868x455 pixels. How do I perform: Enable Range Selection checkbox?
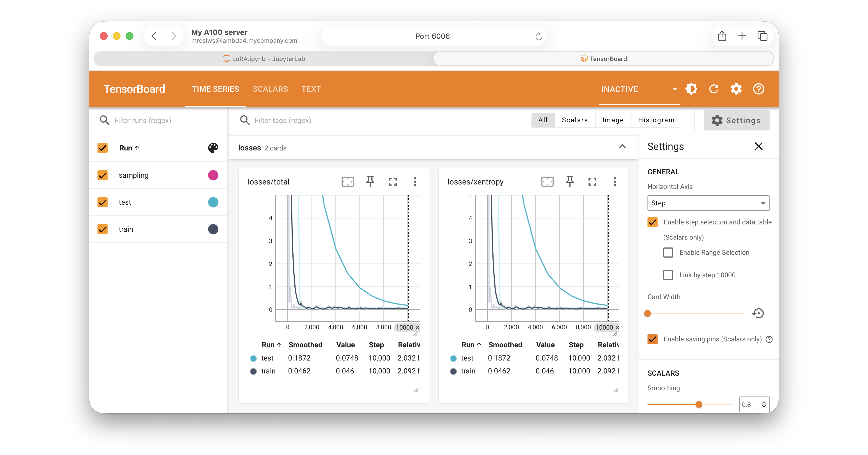(668, 253)
